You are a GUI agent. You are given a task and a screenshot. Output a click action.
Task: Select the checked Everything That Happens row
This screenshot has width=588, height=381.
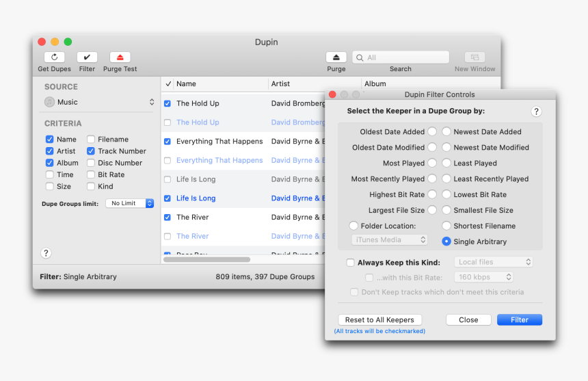(x=244, y=142)
